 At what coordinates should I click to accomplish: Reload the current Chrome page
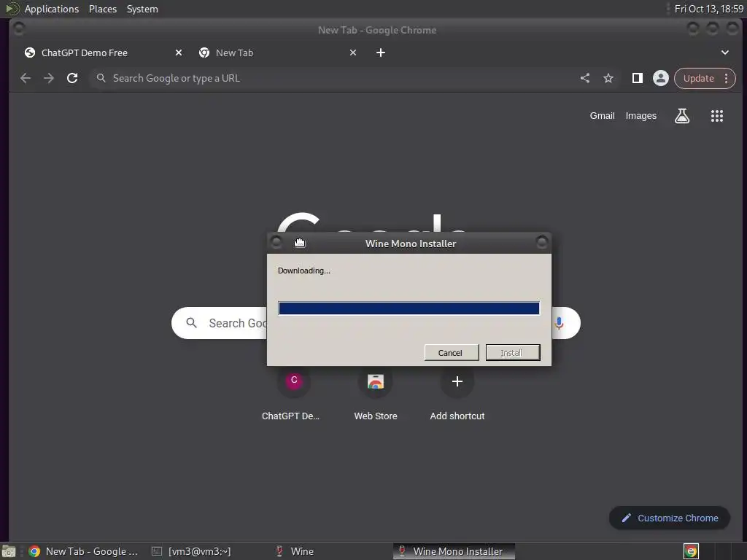pos(72,78)
